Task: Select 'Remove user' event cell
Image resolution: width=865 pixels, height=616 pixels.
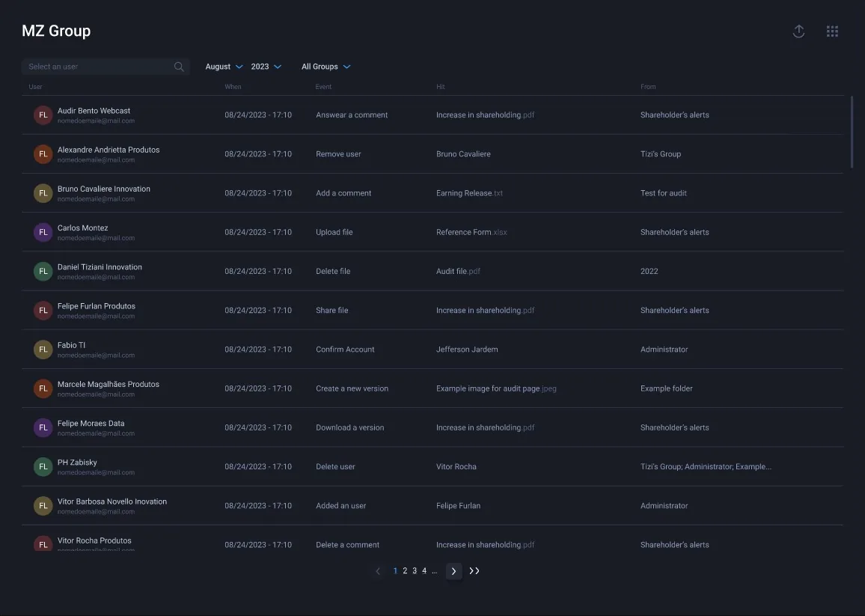Action: click(338, 154)
